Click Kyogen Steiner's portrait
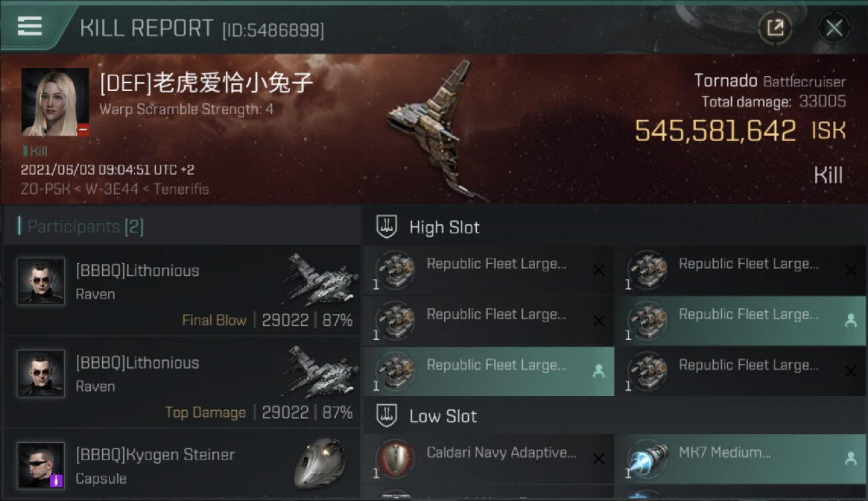Image resolution: width=868 pixels, height=501 pixels. point(41,465)
